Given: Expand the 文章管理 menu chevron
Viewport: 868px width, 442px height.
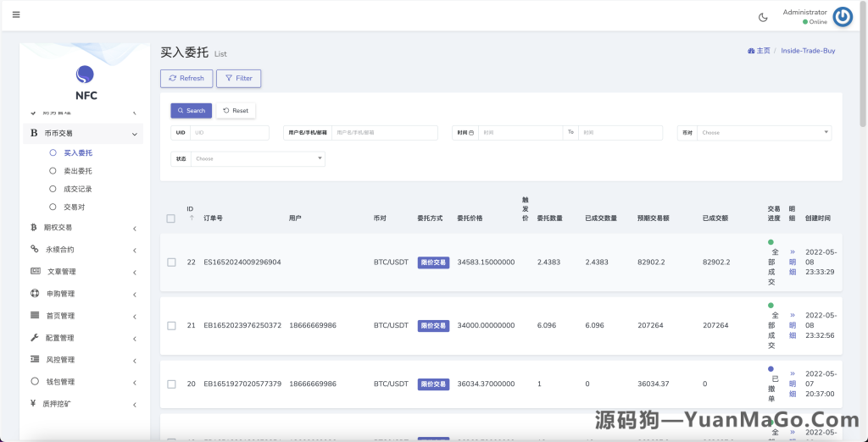Looking at the screenshot, I should 135,273.
